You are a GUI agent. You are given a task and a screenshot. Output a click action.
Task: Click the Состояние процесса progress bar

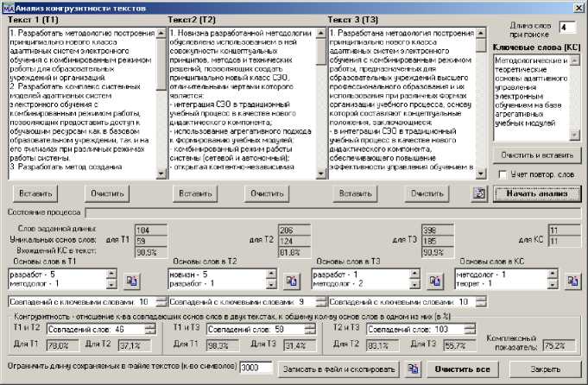click(x=333, y=212)
